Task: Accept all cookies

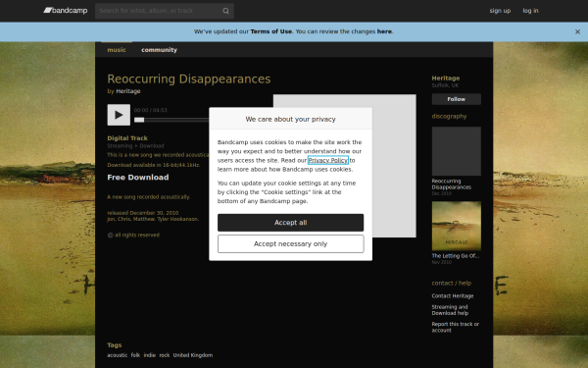Action: (x=291, y=223)
